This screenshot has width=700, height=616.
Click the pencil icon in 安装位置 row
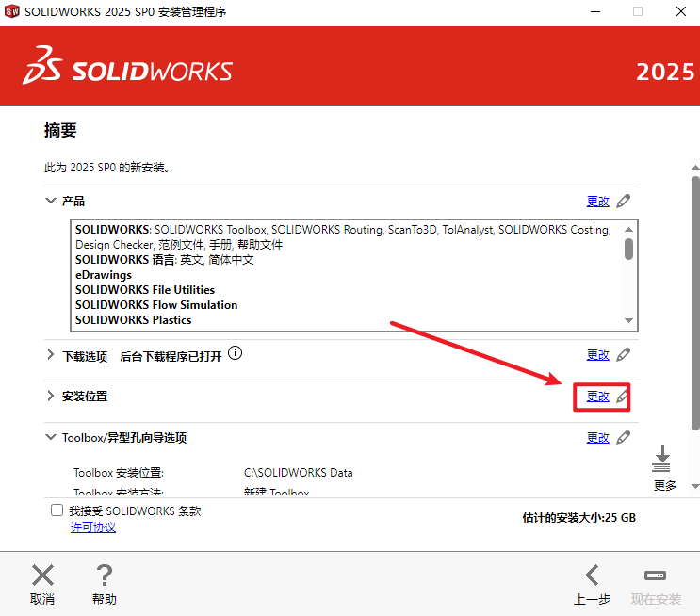(623, 397)
